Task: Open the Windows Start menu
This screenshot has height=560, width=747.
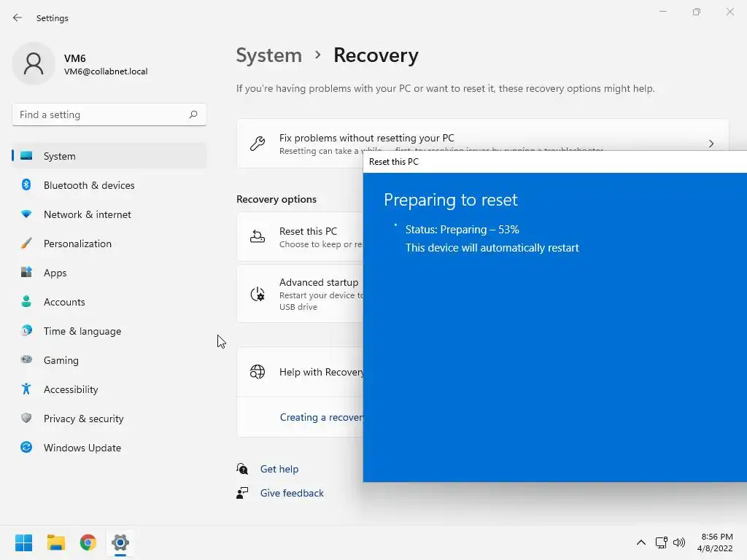Action: point(24,542)
